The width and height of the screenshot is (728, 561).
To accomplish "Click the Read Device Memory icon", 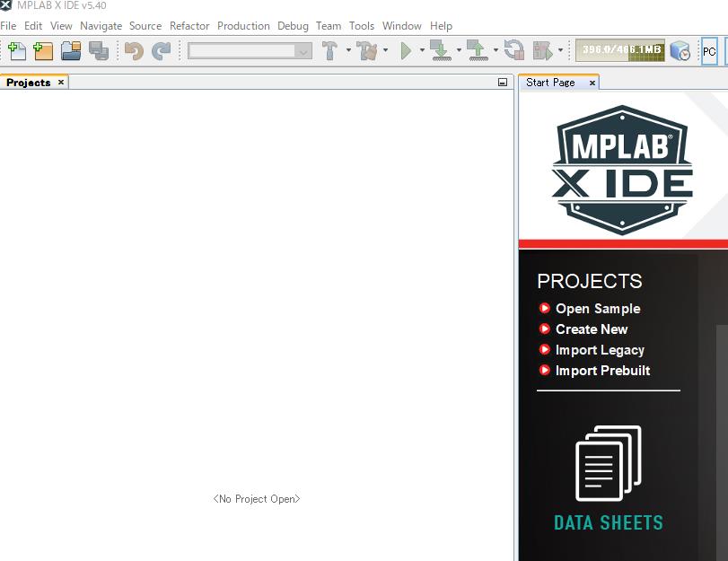I will pos(477,50).
